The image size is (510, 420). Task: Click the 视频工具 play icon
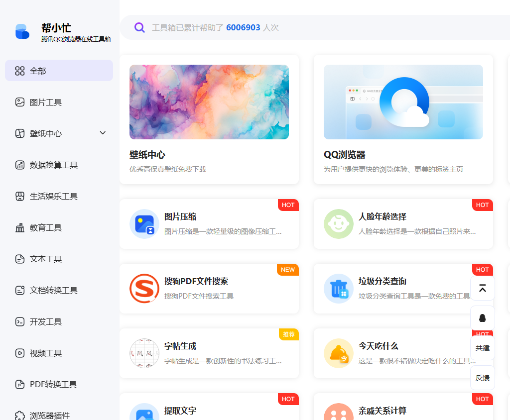pos(20,353)
